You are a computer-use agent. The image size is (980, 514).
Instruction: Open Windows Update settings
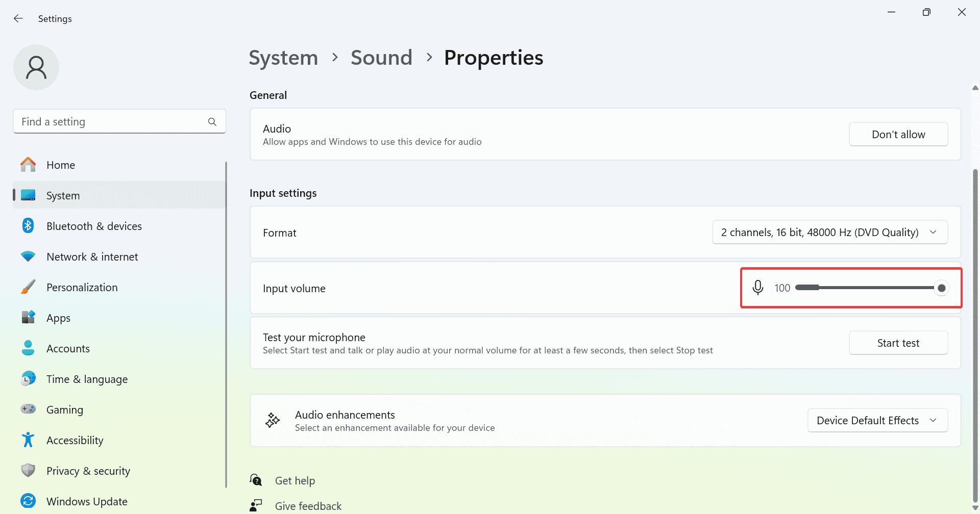point(119,501)
